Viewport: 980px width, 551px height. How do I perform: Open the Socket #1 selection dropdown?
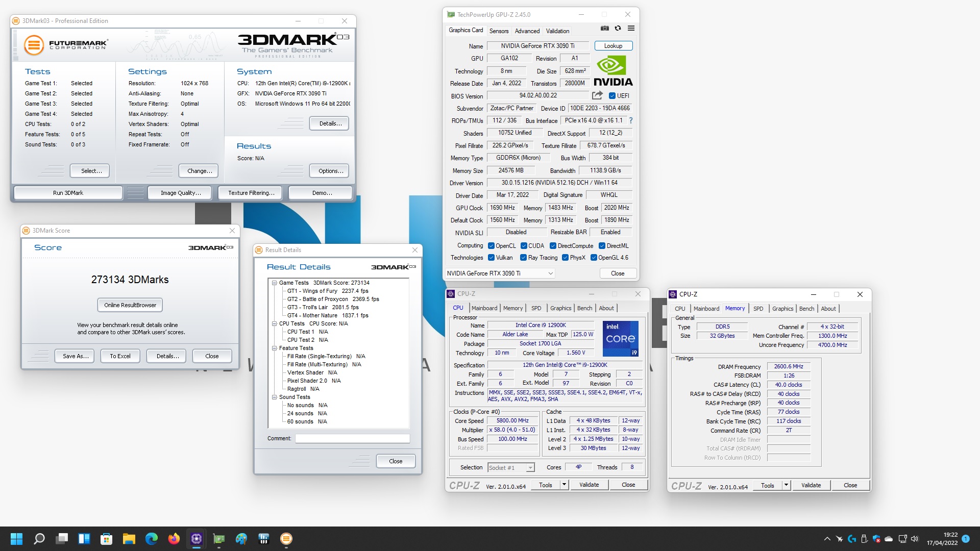click(x=511, y=467)
